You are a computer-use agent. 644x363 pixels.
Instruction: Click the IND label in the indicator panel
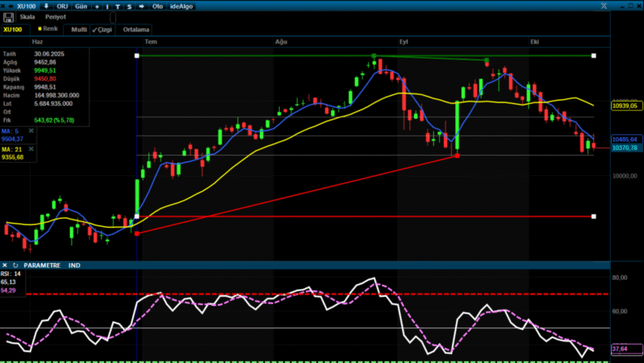pos(74,265)
